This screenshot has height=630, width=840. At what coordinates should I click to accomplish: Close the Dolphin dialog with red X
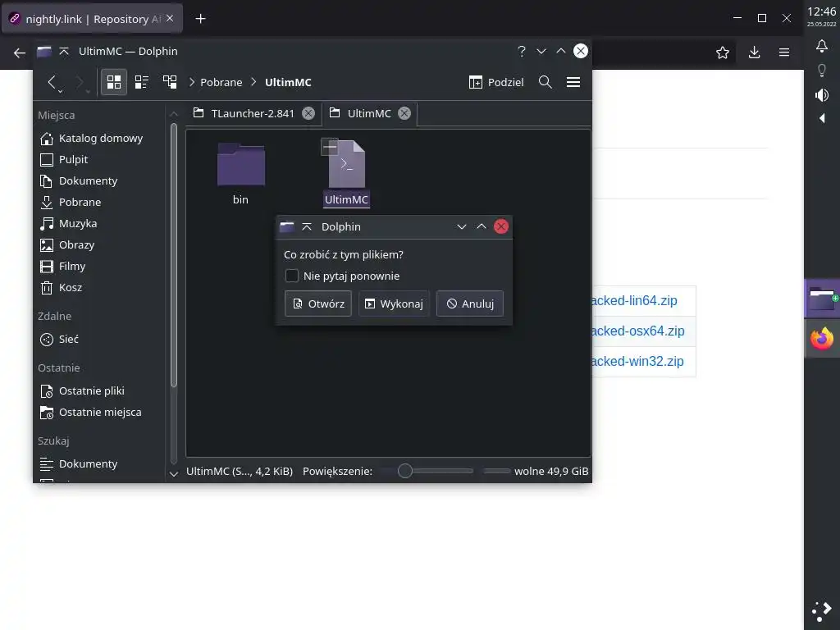501,226
